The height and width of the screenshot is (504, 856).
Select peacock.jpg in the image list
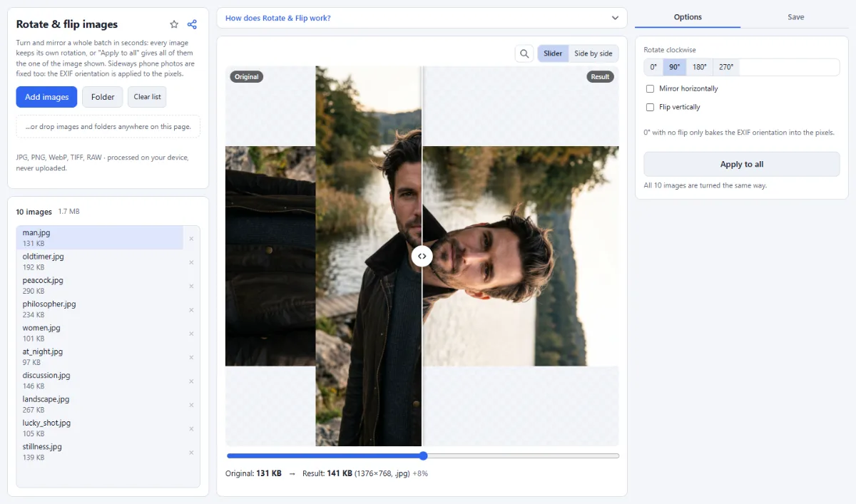click(100, 286)
